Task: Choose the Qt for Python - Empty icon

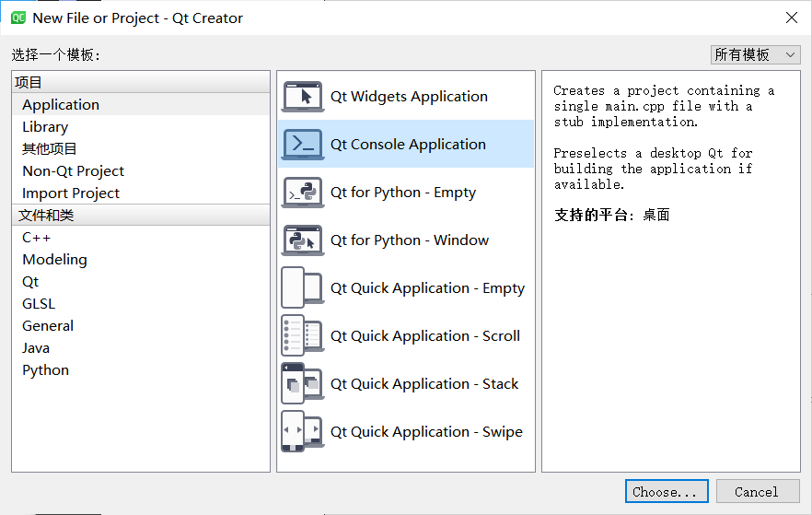Action: click(303, 193)
